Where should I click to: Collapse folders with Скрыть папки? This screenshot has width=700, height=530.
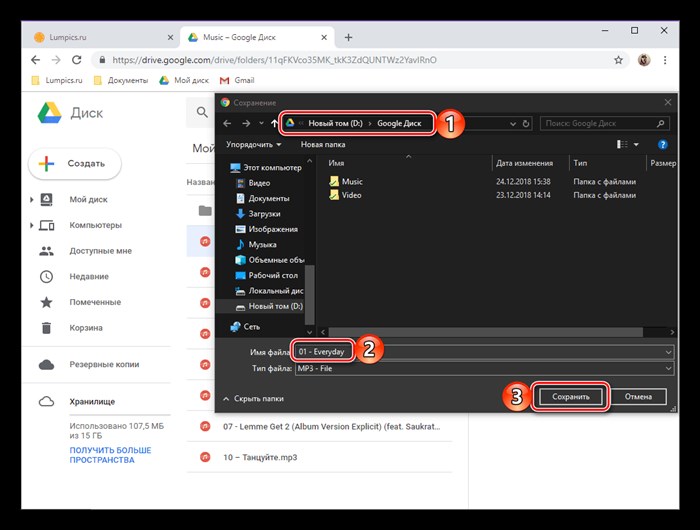[x=253, y=399]
